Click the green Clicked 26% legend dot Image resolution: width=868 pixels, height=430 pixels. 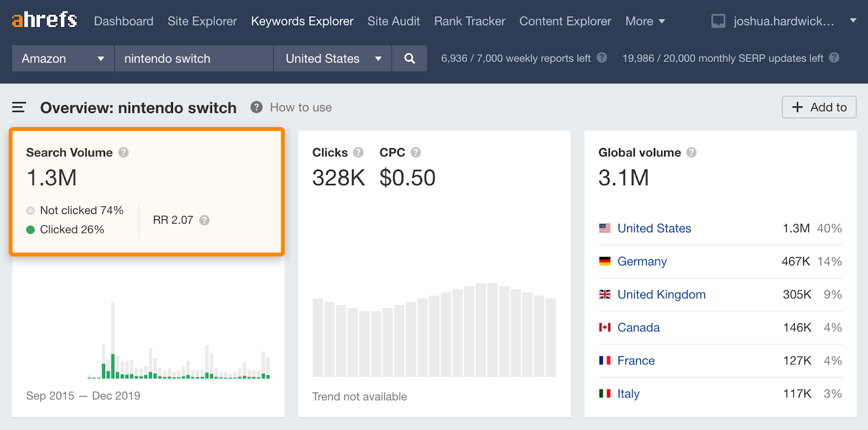[30, 230]
